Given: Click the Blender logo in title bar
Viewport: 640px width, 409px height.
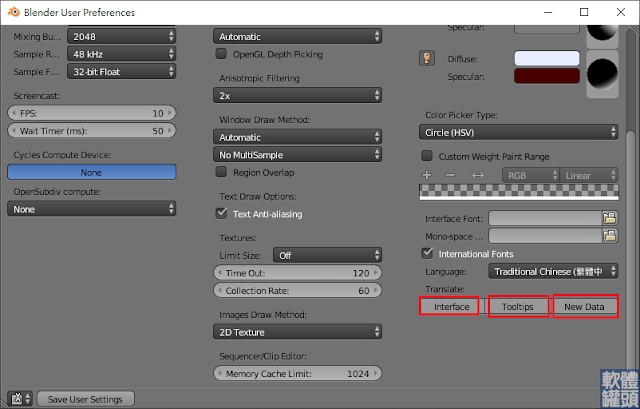Looking at the screenshot, I should click(13, 12).
